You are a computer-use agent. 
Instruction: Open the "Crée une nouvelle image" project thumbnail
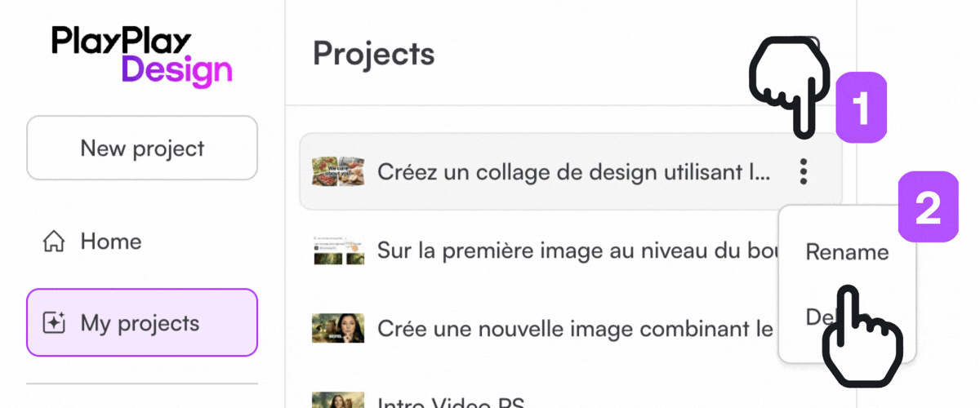(337, 328)
